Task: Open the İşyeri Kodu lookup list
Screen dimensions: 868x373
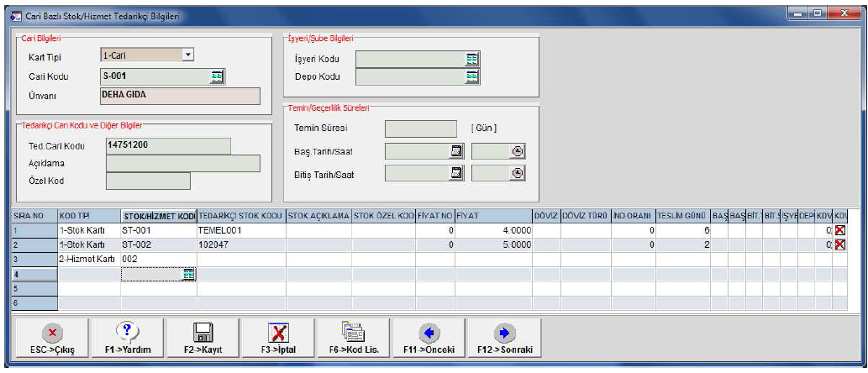Action: coord(471,58)
